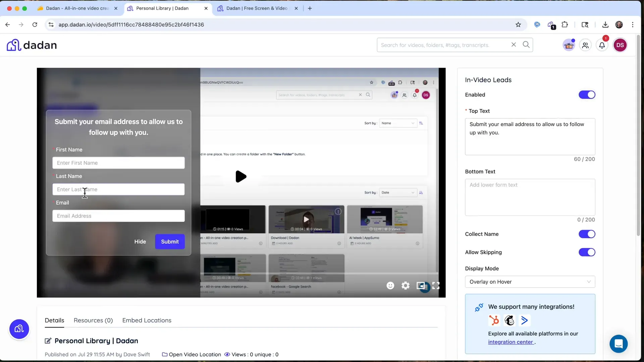Open the player settings gear
644x362 pixels.
pos(406,286)
